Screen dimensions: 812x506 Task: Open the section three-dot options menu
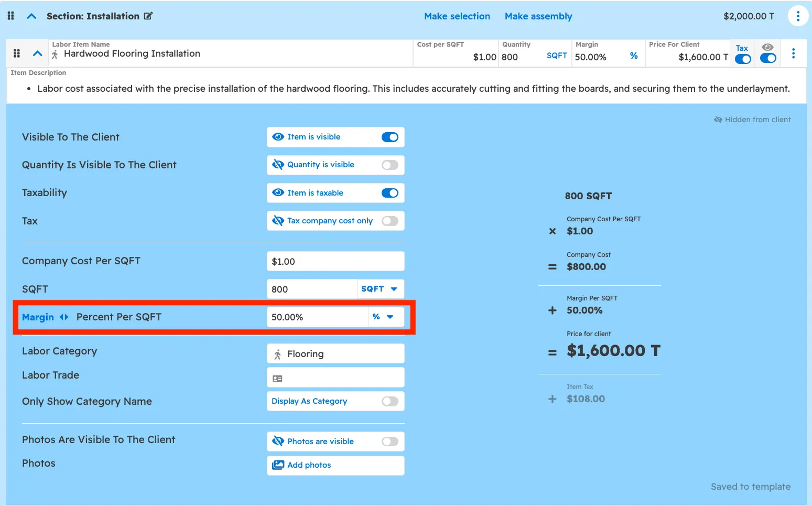point(797,16)
